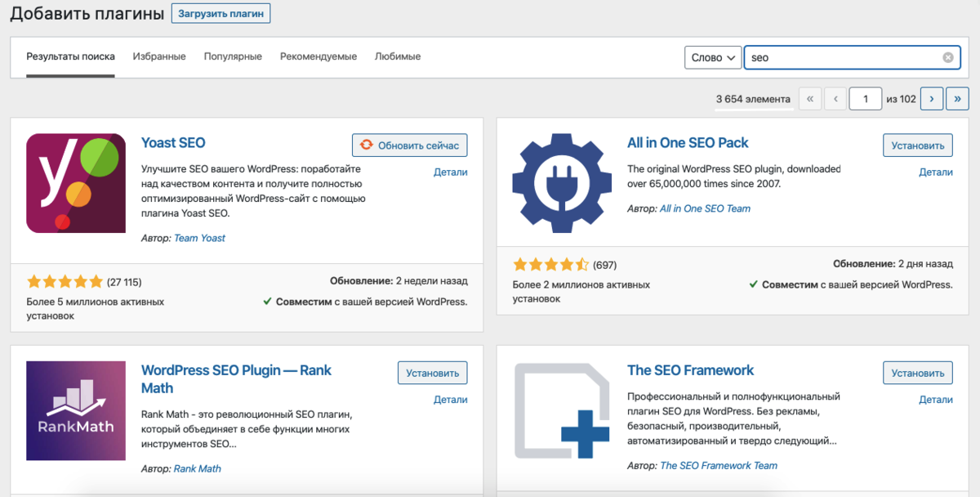The image size is (980, 497).
Task: Click the plugin search input field
Action: [x=841, y=58]
